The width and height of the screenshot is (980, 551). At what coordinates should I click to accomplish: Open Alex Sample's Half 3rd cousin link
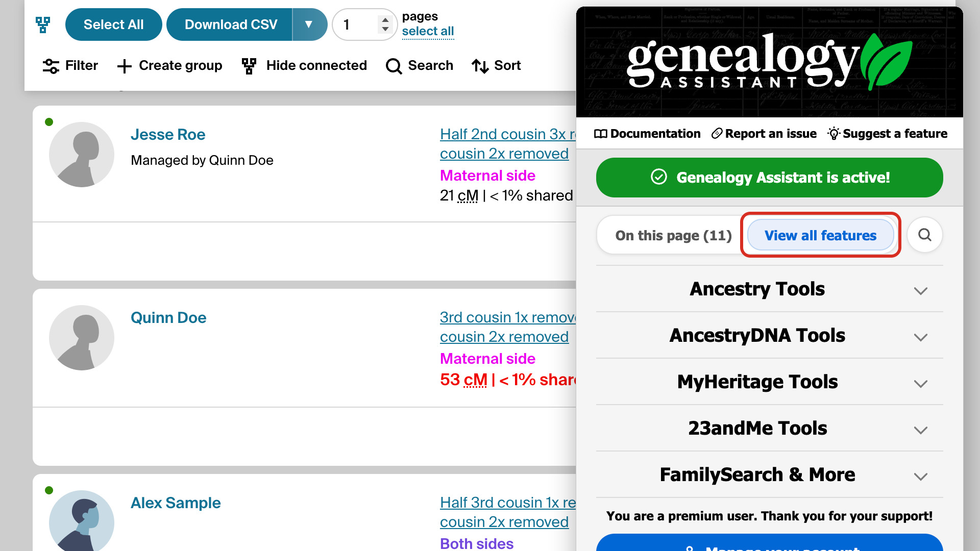click(508, 512)
